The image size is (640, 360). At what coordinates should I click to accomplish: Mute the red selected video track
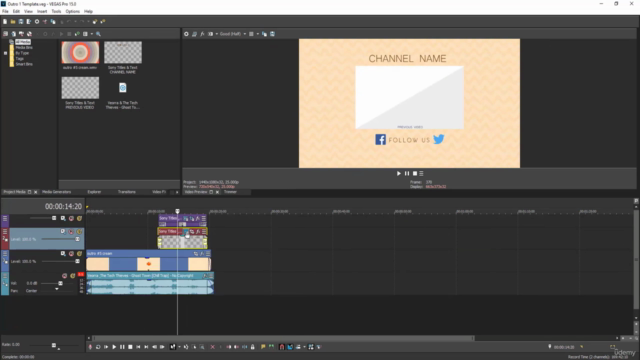pyautogui.click(x=71, y=231)
